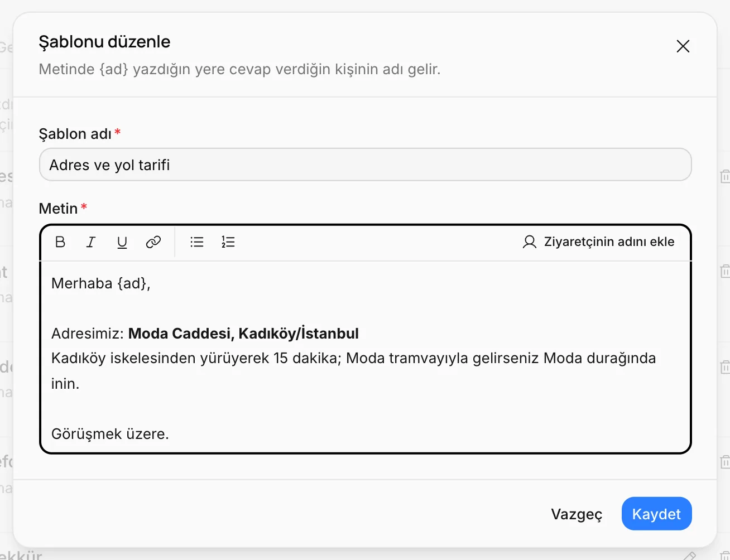Close the Şablonu düzenle dialog
730x560 pixels.
point(683,46)
